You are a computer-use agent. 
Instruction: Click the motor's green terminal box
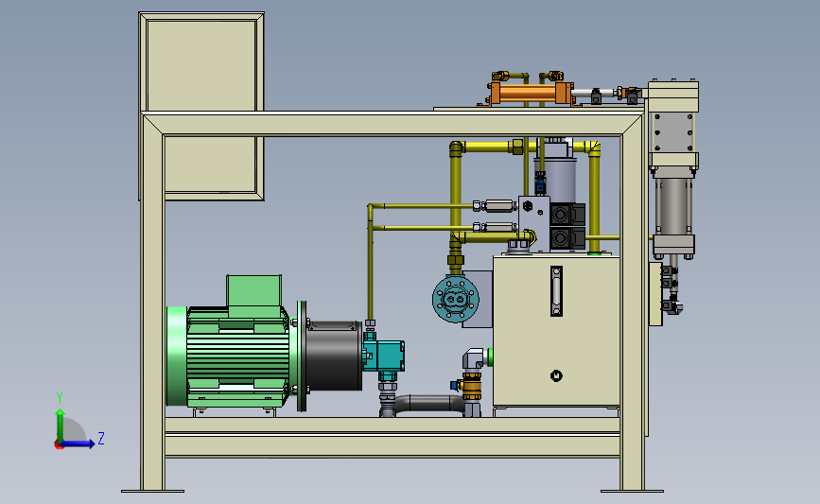click(254, 296)
